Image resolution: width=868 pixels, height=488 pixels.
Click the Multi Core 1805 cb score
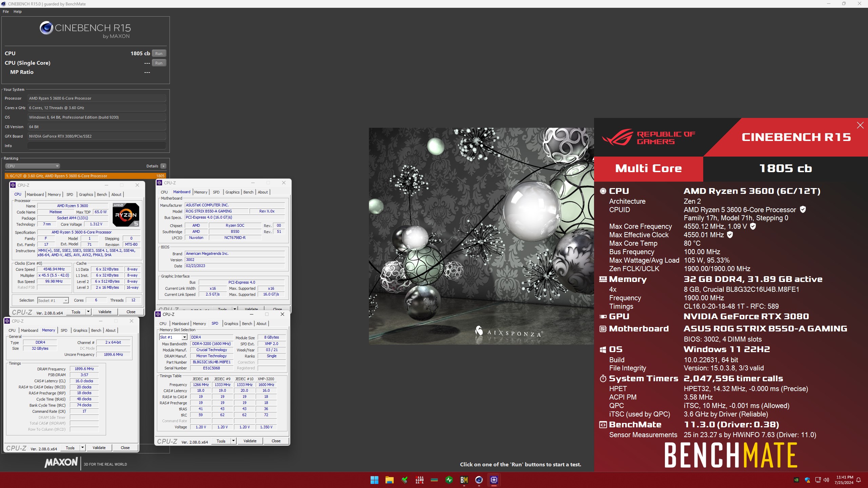point(785,168)
